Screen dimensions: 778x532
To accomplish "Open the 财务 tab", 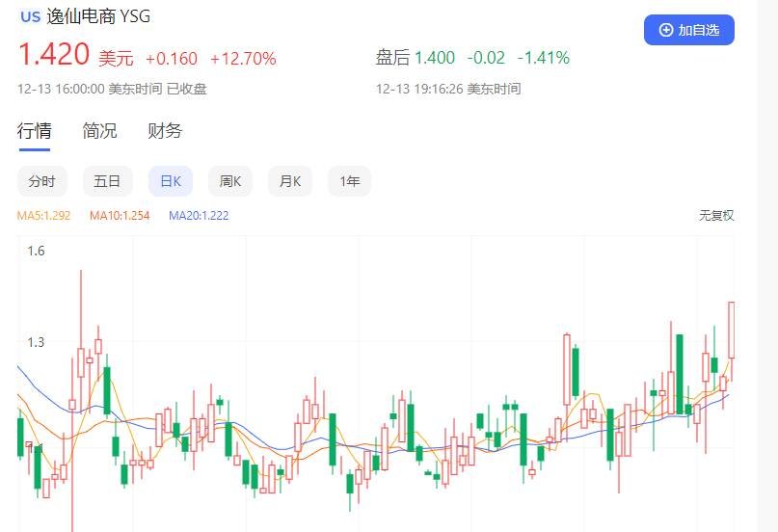I will [x=165, y=131].
